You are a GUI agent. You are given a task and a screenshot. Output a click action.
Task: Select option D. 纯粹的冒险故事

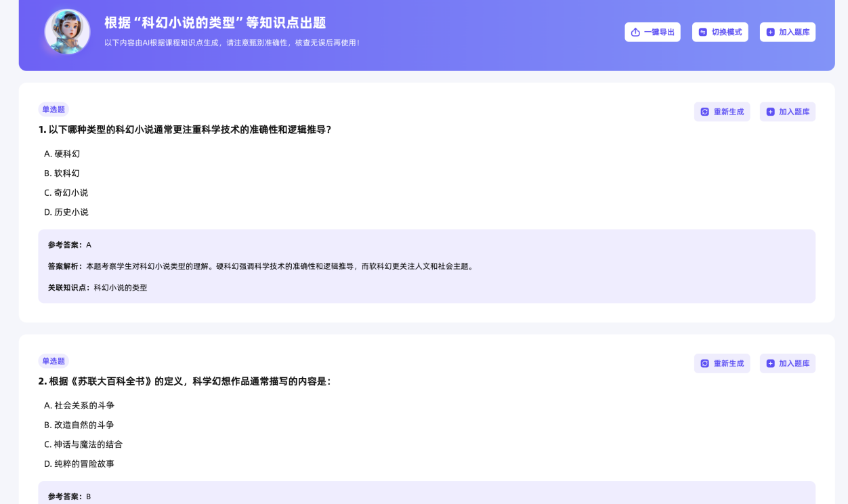click(x=79, y=464)
